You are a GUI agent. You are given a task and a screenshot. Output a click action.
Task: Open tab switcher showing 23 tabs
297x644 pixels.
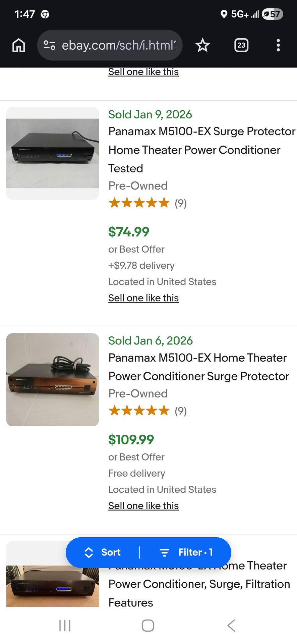[x=241, y=45]
